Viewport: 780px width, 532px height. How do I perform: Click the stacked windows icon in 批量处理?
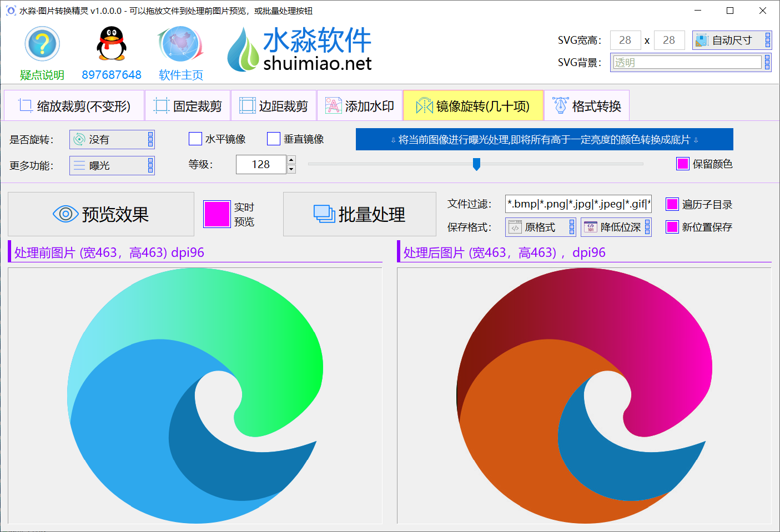click(x=324, y=214)
